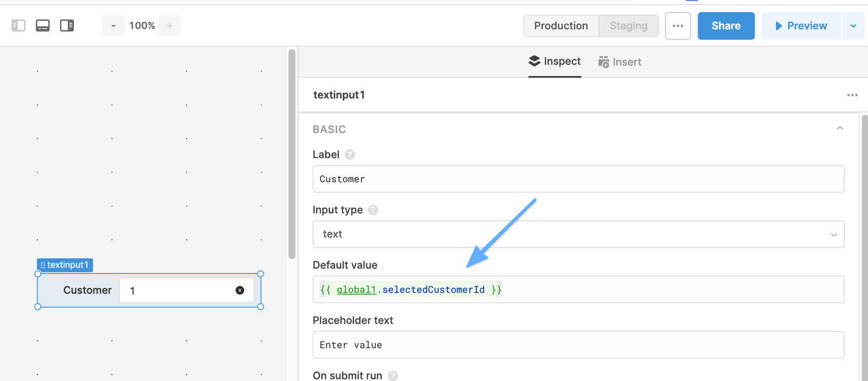Rename the textinput1 component title
The width and height of the screenshot is (868, 381).
click(x=339, y=95)
